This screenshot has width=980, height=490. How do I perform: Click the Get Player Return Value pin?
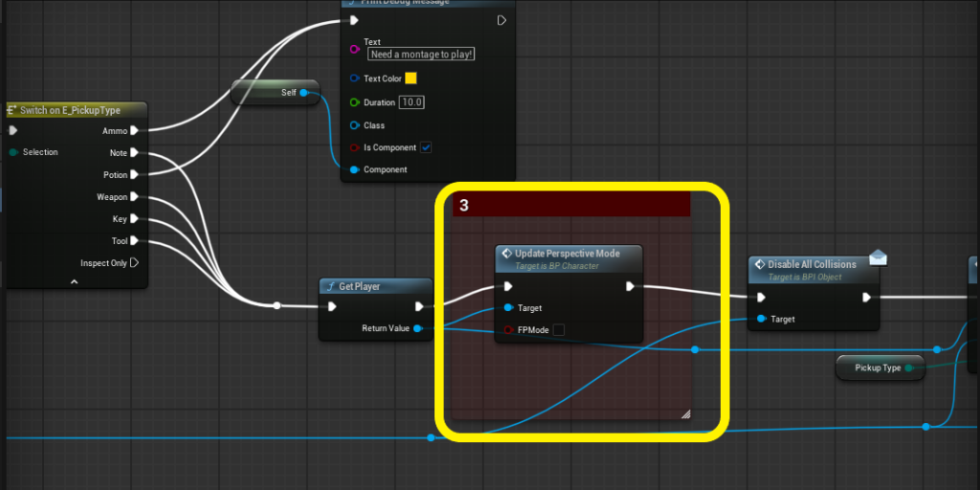[420, 329]
